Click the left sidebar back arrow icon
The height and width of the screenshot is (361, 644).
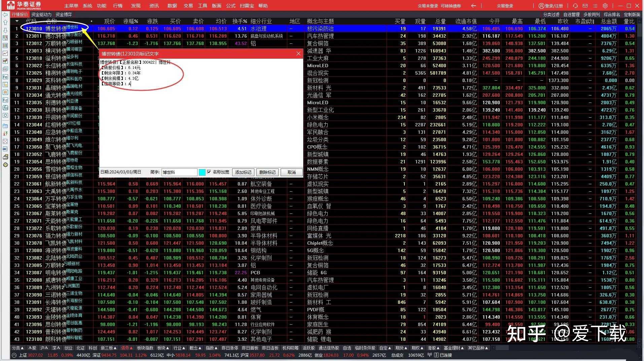tap(5, 15)
